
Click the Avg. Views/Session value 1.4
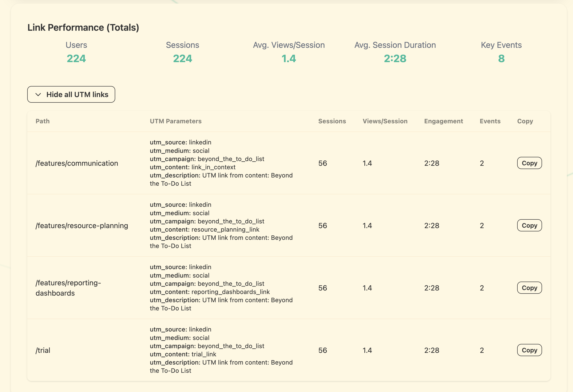289,59
